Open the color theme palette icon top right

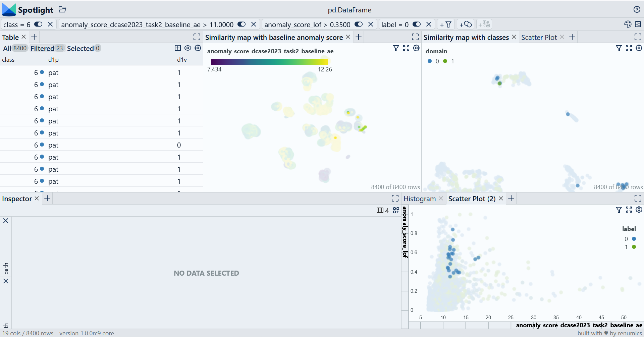(x=628, y=24)
